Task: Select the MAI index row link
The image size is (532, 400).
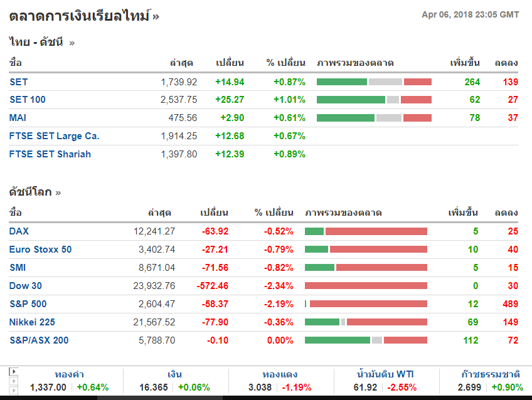Action: (x=18, y=118)
